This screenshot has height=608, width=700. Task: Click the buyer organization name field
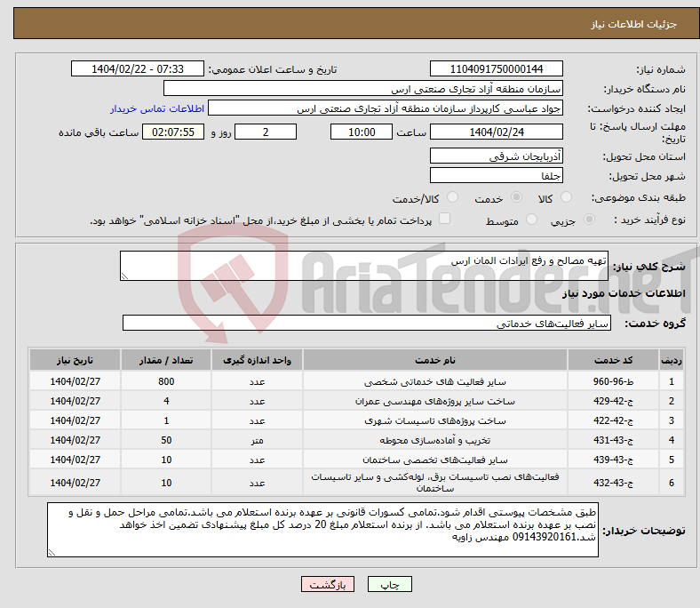coord(363,89)
